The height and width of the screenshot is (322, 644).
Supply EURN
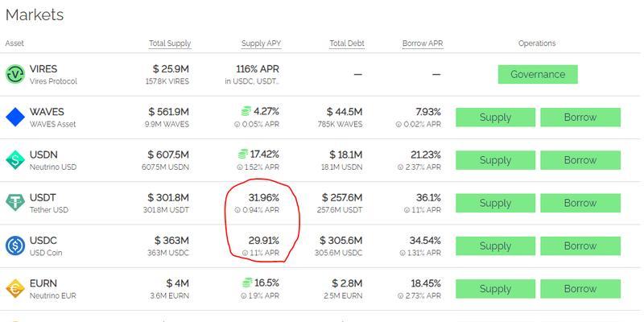(495, 289)
